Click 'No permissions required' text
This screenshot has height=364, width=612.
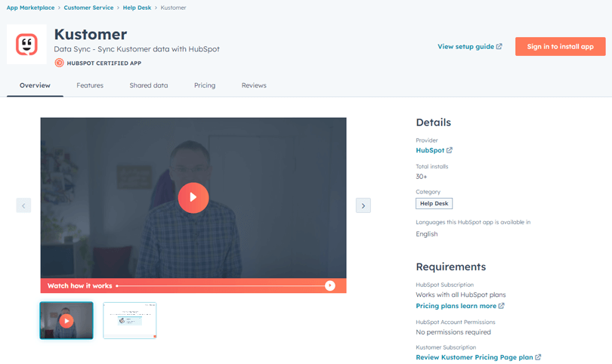click(x=453, y=332)
